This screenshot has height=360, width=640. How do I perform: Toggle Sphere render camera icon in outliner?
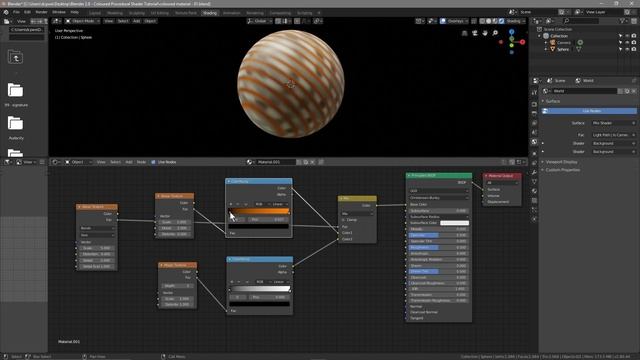(x=634, y=49)
